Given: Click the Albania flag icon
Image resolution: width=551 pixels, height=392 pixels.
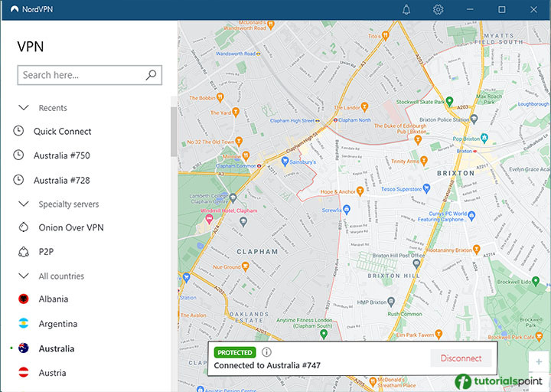Looking at the screenshot, I should (x=23, y=299).
